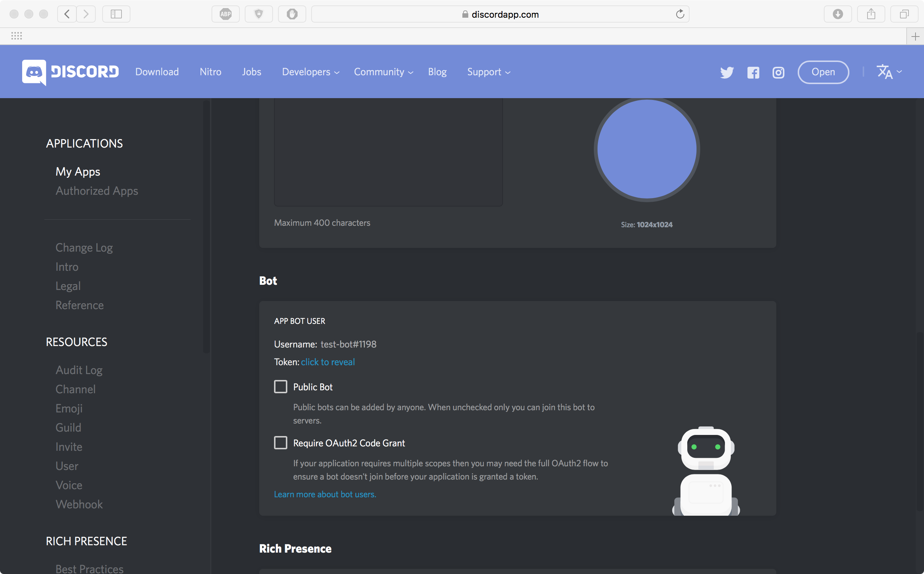The width and height of the screenshot is (924, 574).
Task: Click the Facebook icon in header
Action: (x=753, y=72)
